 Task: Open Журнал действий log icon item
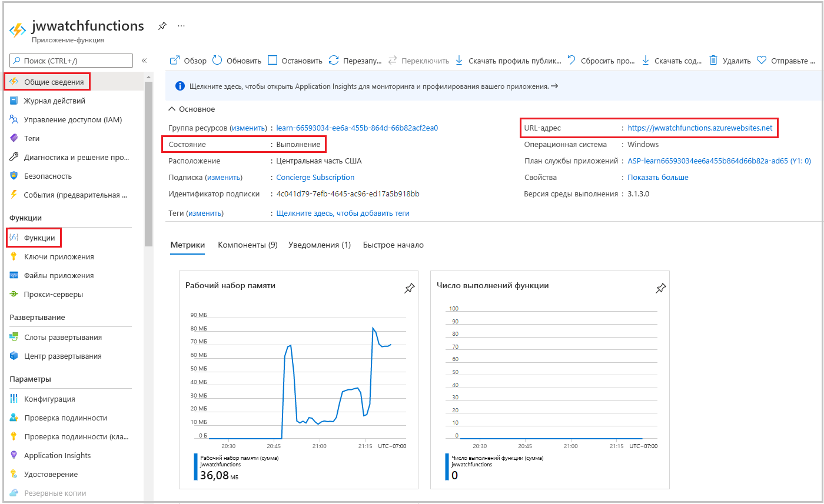pos(14,101)
